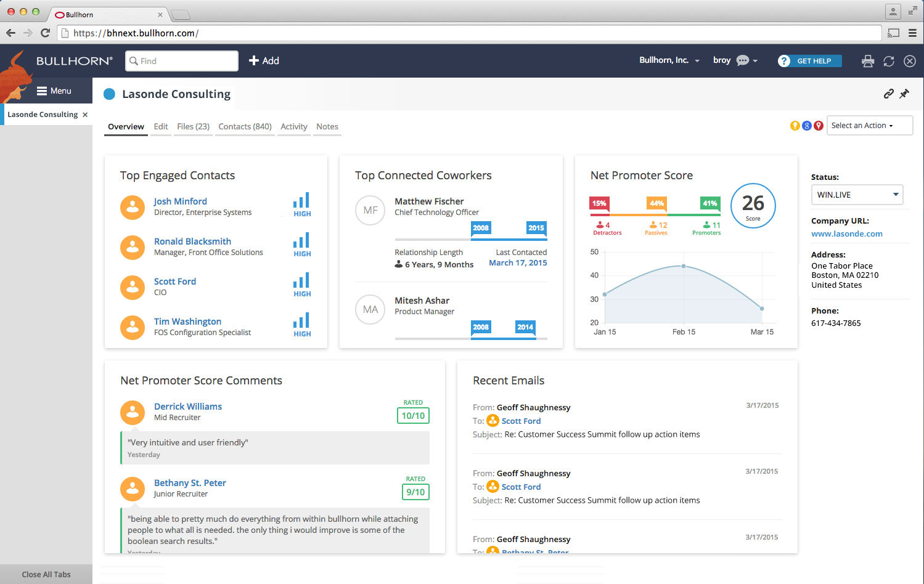Click the green 41% promoters segment

point(709,203)
